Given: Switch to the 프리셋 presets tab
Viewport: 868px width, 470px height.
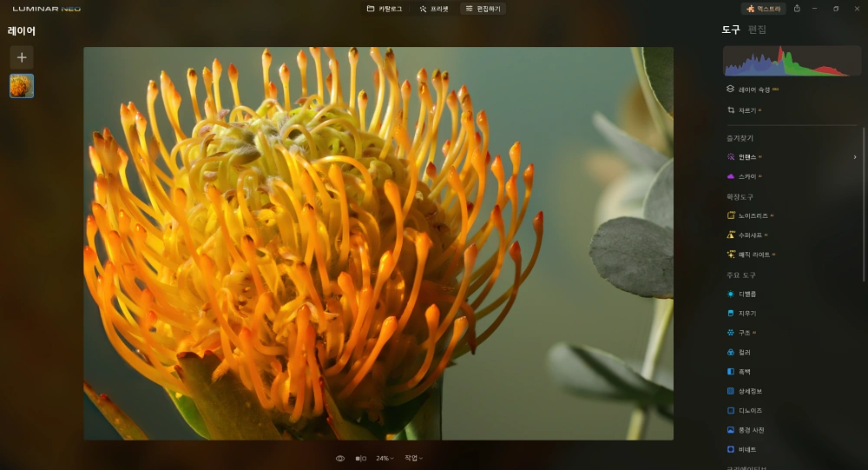Looking at the screenshot, I should click(x=434, y=9).
